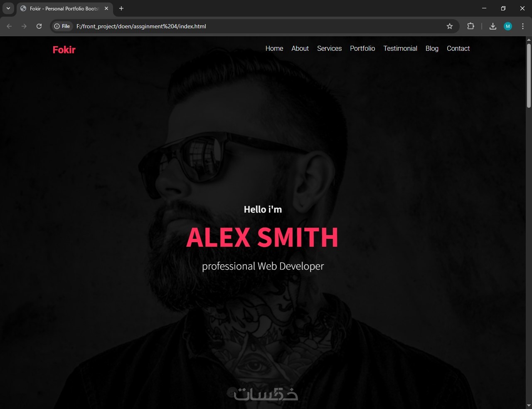Open the Extensions puzzle icon
Viewport: 532px width, 409px height.
click(x=470, y=26)
